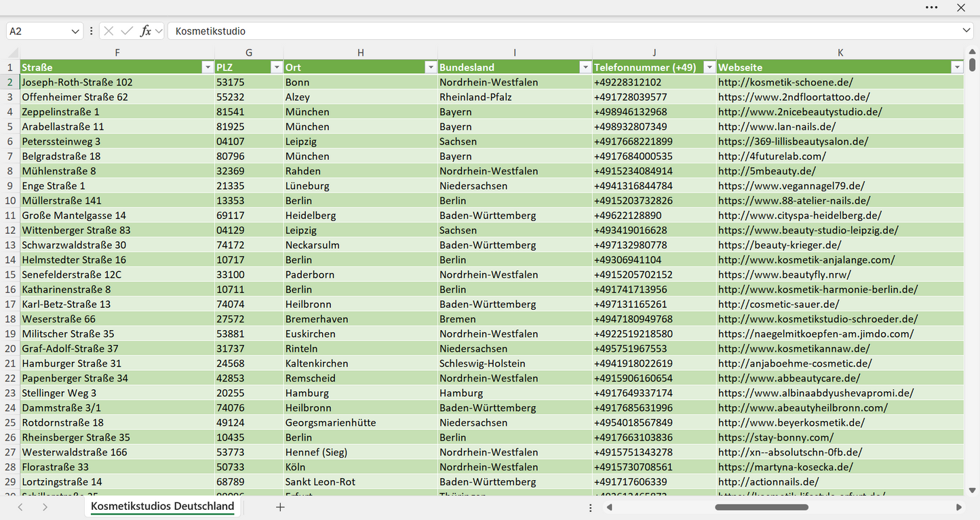
Task: Add a new sheet with plus icon
Action: coord(280,507)
